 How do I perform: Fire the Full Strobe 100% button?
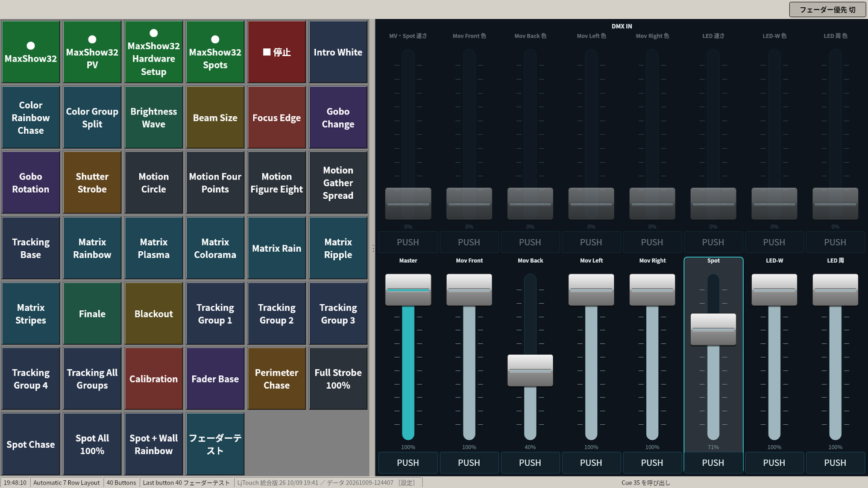coord(338,379)
